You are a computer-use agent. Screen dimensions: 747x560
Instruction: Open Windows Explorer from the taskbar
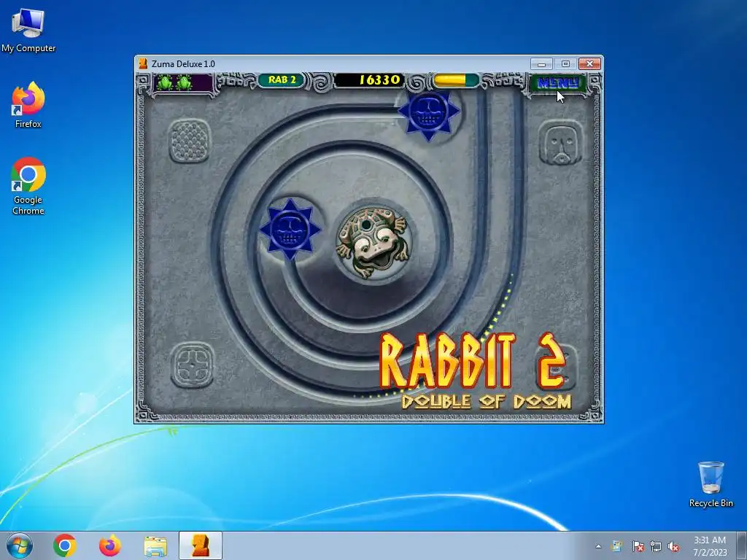click(155, 545)
